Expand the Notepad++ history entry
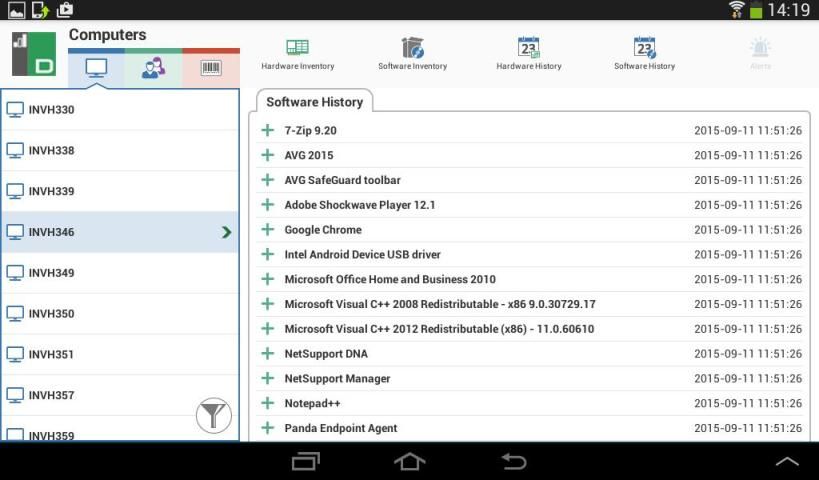The image size is (819, 480). tap(267, 403)
